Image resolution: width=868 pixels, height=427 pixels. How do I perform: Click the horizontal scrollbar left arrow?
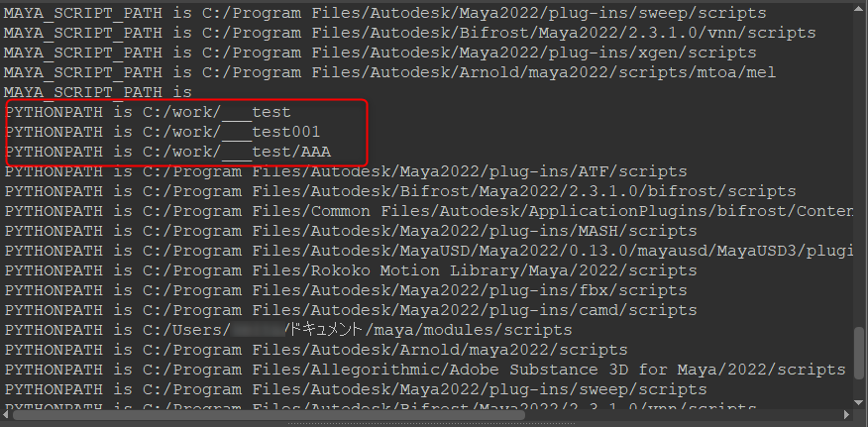pyautogui.click(x=6, y=415)
